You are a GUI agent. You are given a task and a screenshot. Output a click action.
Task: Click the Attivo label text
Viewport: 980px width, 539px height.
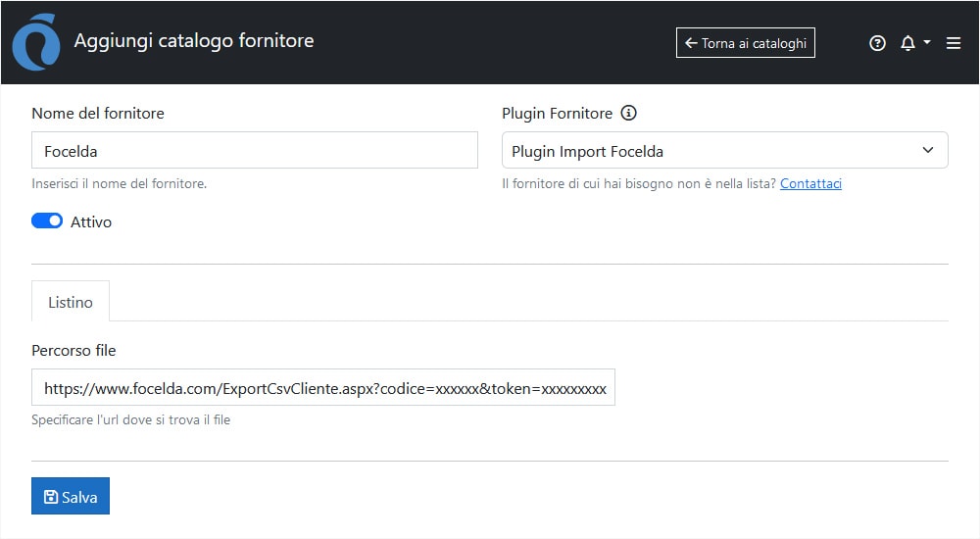tap(90, 222)
